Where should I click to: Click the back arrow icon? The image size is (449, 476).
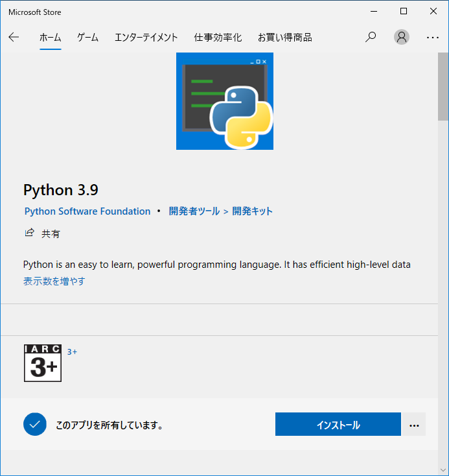click(14, 37)
